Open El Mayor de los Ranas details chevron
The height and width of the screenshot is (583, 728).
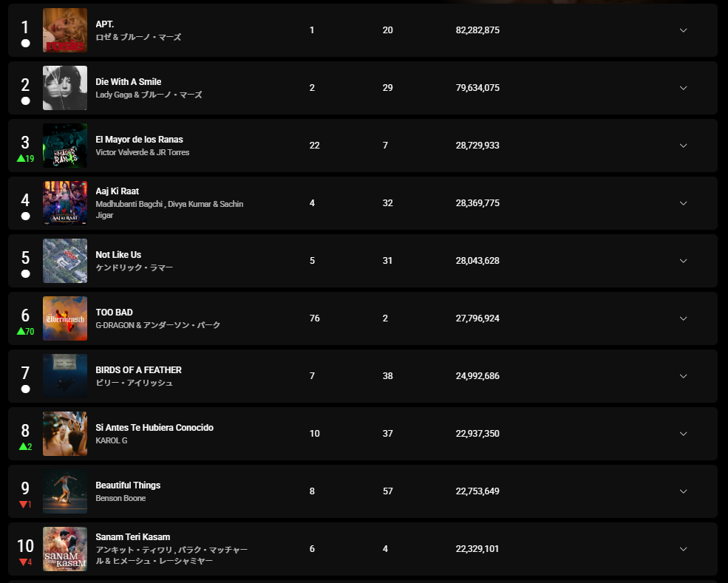click(x=683, y=146)
